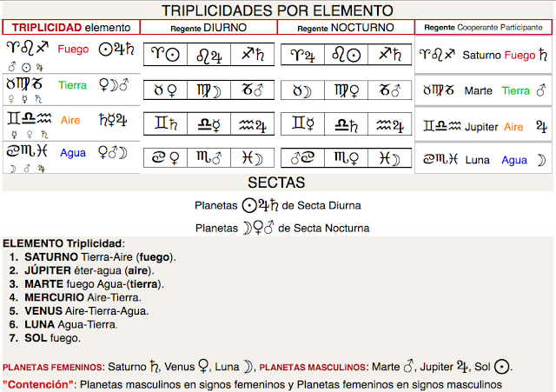Click the SECTAS heading
Image resolution: width=556 pixels, height=392 pixels.
[276, 183]
